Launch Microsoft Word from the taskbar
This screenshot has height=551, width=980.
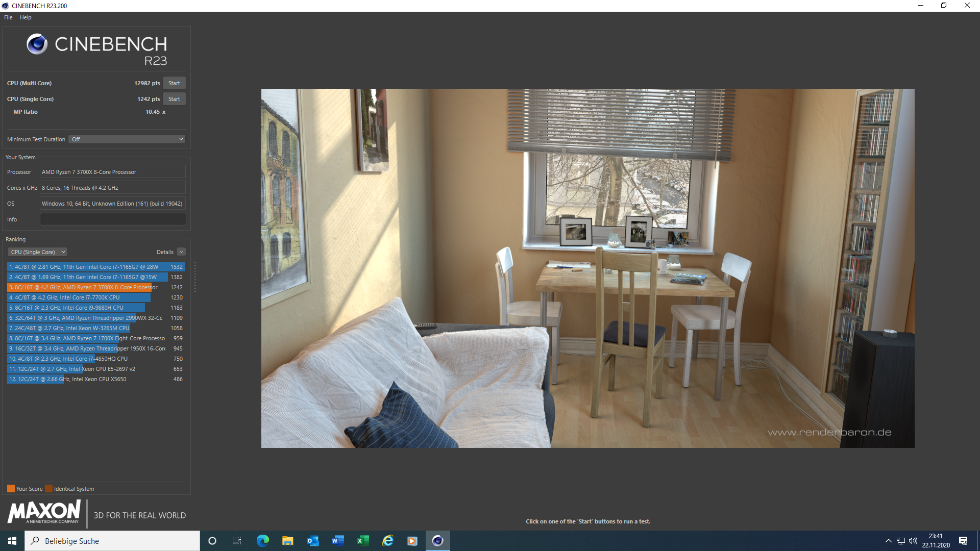[x=337, y=540]
